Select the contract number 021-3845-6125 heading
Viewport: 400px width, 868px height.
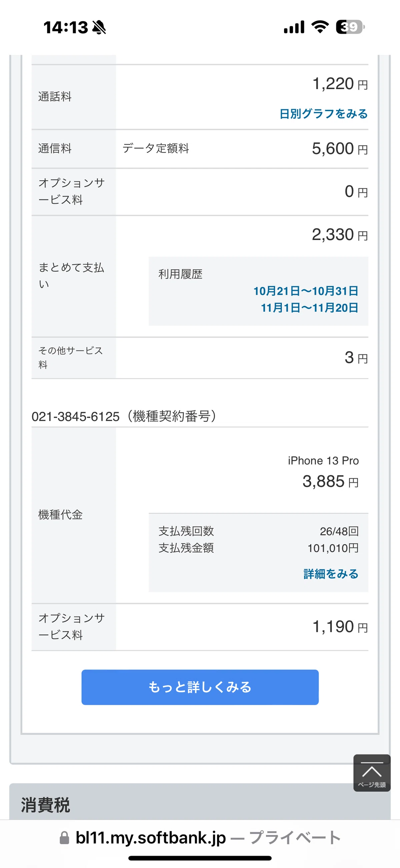124,416
